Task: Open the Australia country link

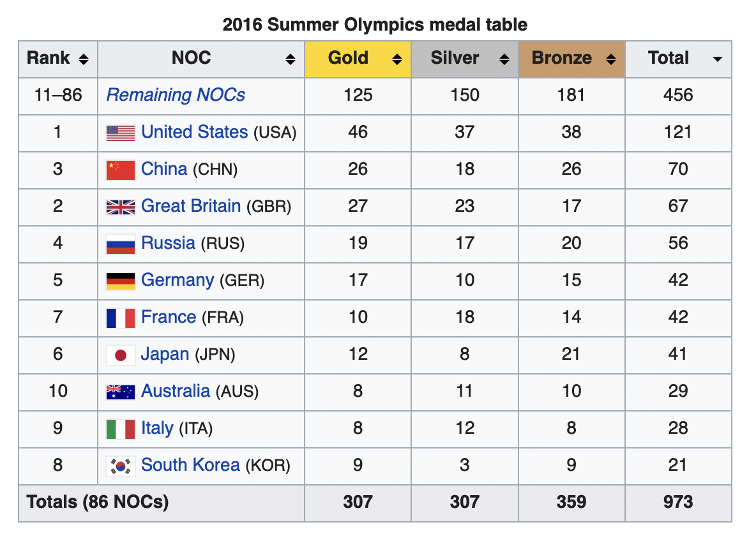Action: [x=176, y=391]
